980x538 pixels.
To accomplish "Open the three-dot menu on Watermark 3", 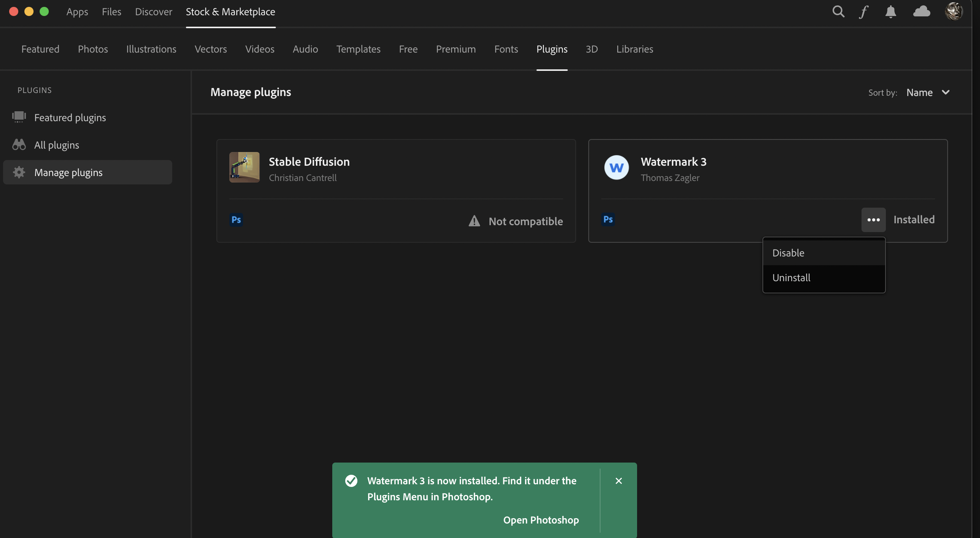I will 873,220.
